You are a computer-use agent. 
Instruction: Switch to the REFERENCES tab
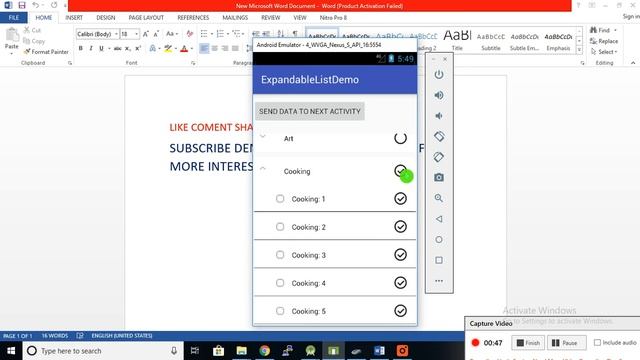193,18
